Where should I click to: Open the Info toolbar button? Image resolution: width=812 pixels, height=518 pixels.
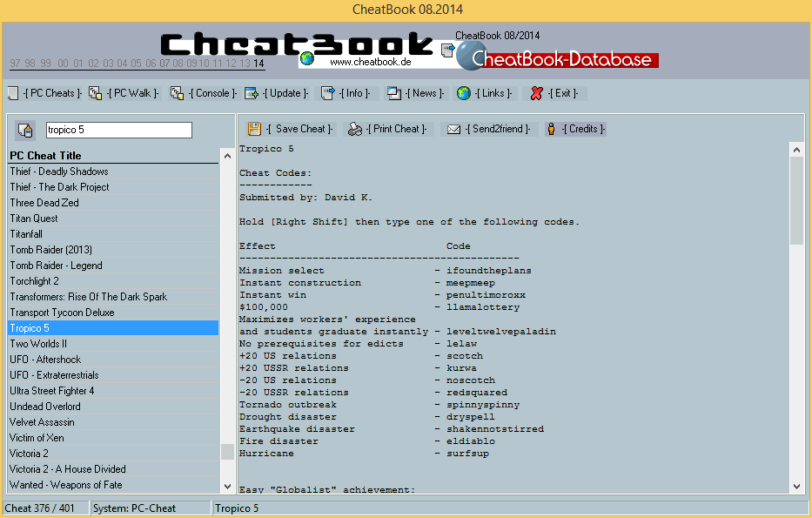[x=346, y=93]
